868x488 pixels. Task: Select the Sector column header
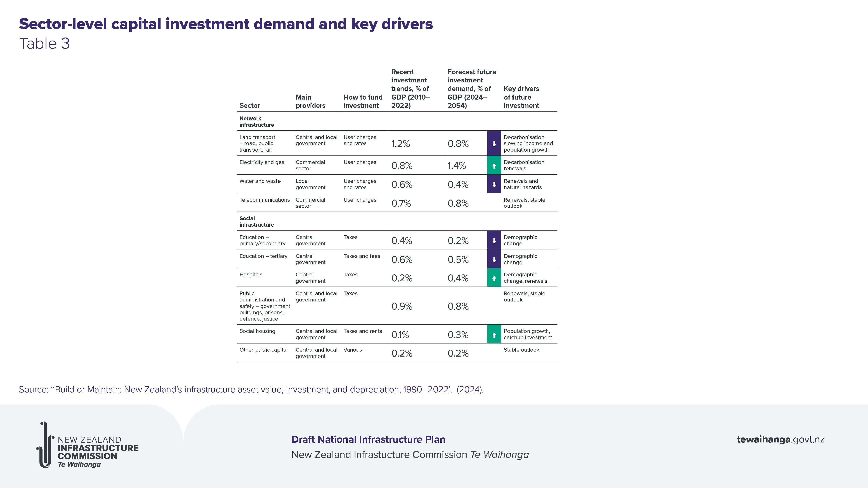[249, 105]
